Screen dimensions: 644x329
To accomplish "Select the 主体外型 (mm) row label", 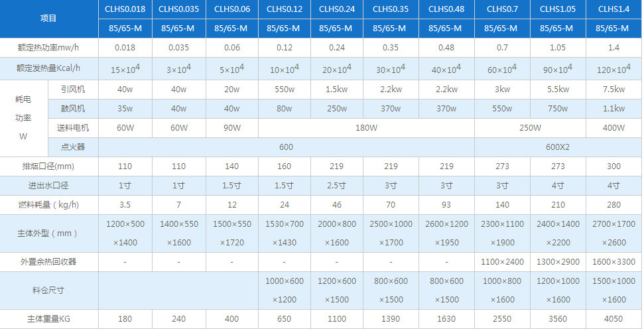I will (x=48, y=233).
